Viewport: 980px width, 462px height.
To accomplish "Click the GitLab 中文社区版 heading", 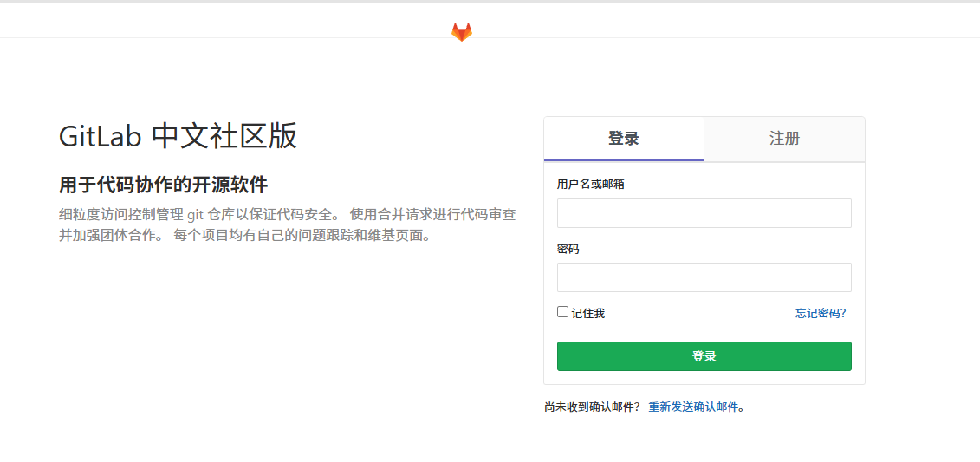I will (178, 136).
